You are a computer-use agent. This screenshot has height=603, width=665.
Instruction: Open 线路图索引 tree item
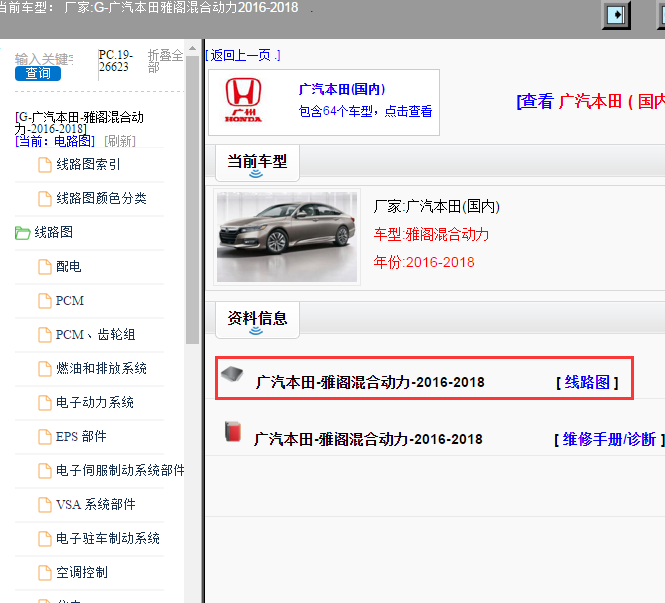click(x=88, y=165)
